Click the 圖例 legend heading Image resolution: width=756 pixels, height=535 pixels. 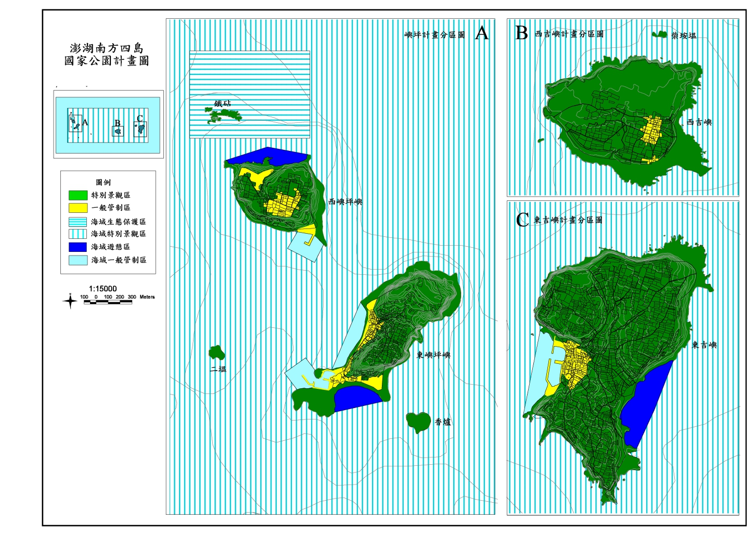(103, 182)
